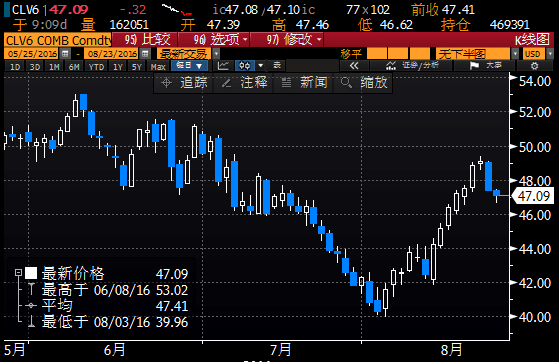Image resolution: width=559 pixels, height=362 pixels.
Task: Open the 证券/分析 securities analysis tool
Action: point(412,66)
